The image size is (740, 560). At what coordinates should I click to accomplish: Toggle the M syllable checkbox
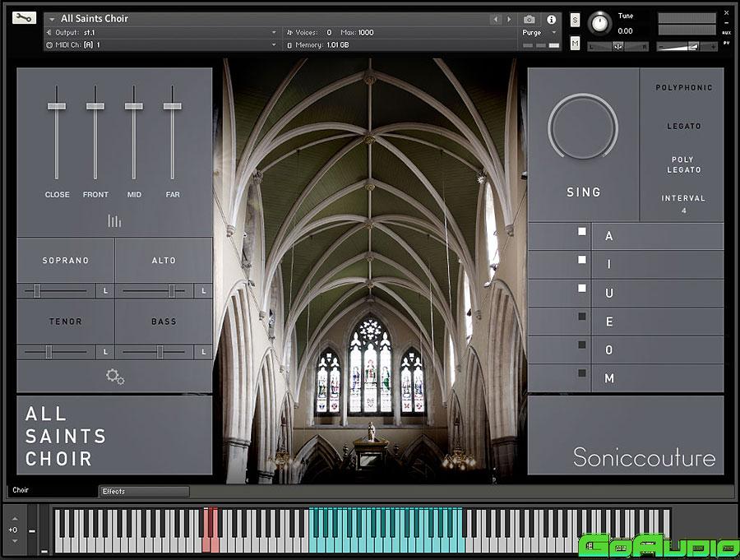pos(582,373)
